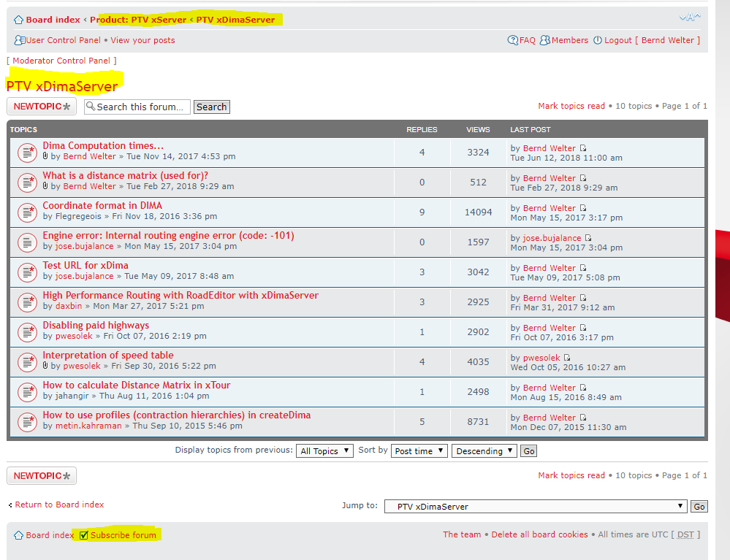Viewport: 730px width, 560px height.
Task: Open the All Topics display dropdown
Action: point(325,451)
